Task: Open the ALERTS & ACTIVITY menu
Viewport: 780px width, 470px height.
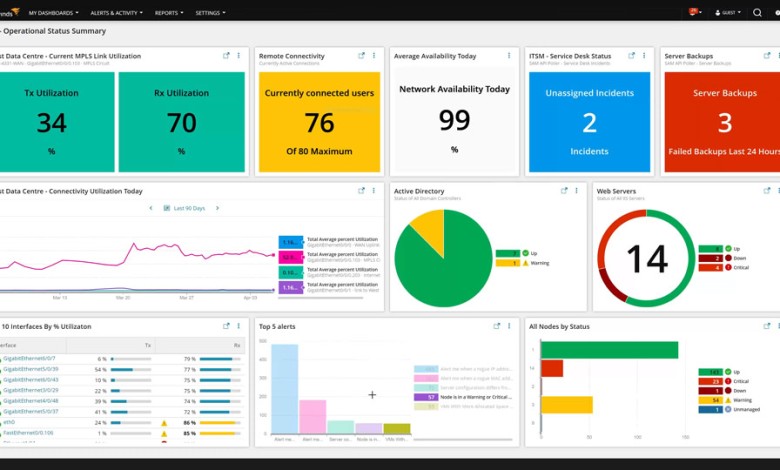Action: point(116,12)
